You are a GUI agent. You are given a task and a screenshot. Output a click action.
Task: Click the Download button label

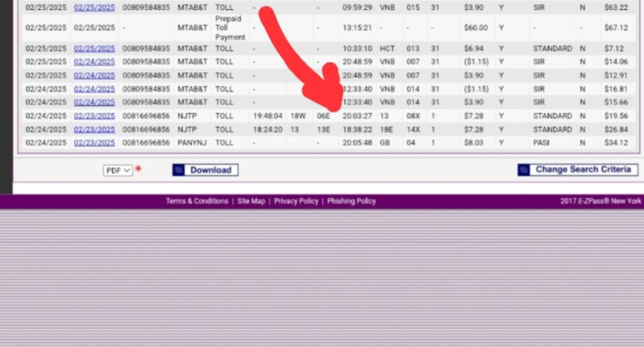210,170
